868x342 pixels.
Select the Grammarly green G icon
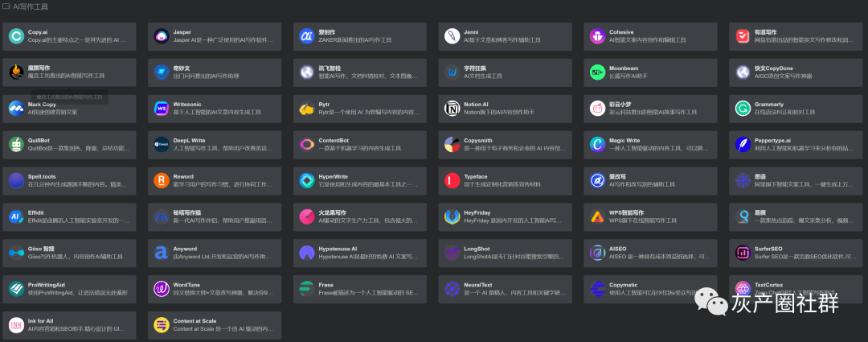pyautogui.click(x=743, y=109)
